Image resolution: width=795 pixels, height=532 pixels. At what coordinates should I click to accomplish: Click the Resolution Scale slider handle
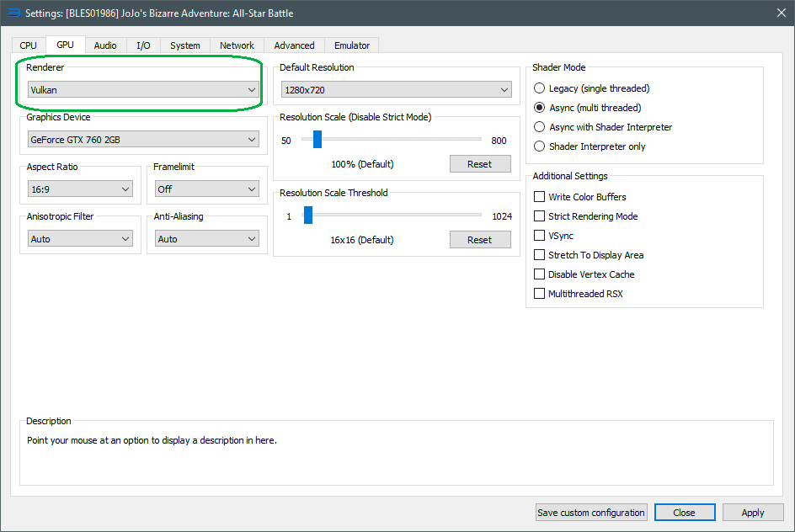click(x=317, y=140)
